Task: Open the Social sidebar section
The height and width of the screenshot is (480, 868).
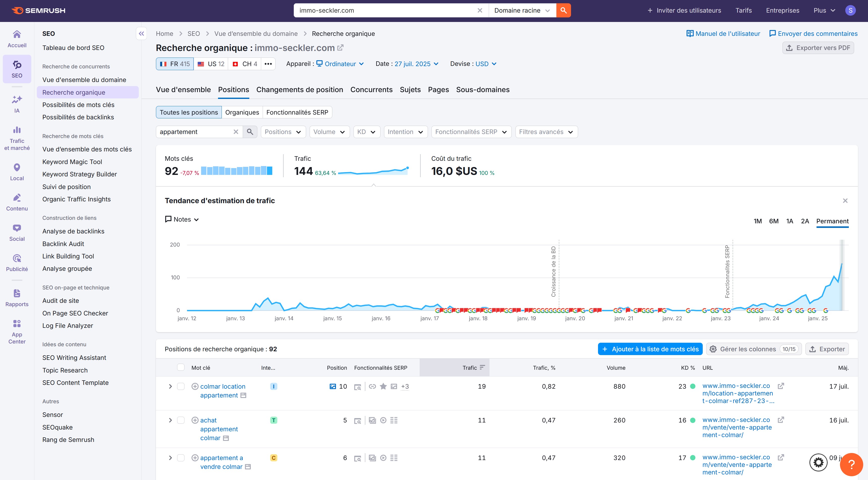Action: [x=17, y=233]
